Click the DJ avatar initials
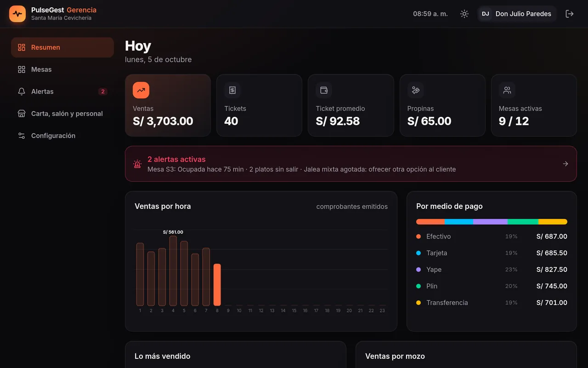Screen dimensions: 588x368 tap(486, 14)
